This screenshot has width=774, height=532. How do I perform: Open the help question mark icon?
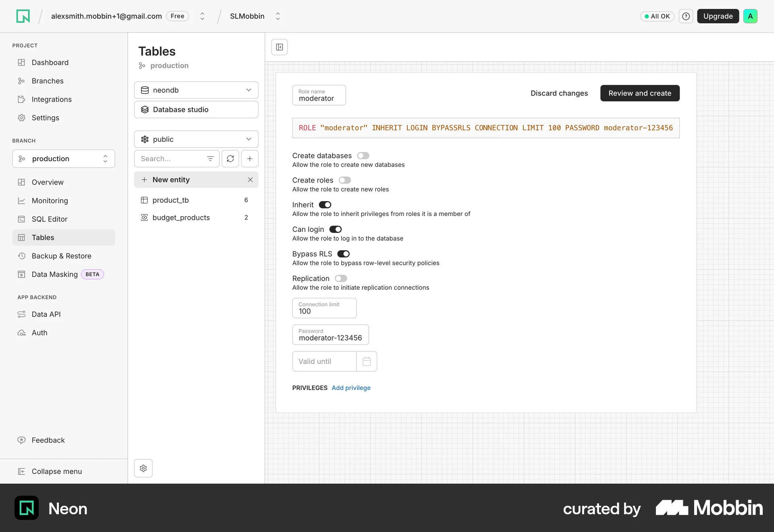point(686,16)
